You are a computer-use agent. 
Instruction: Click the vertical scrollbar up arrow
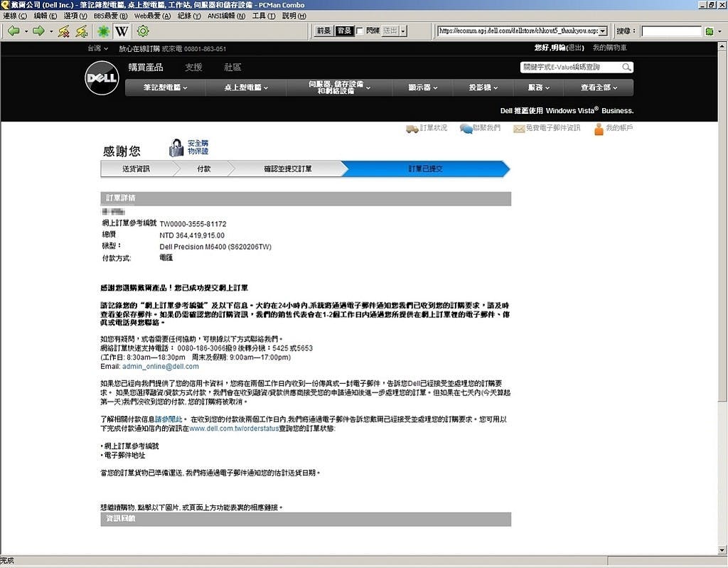tap(722, 46)
